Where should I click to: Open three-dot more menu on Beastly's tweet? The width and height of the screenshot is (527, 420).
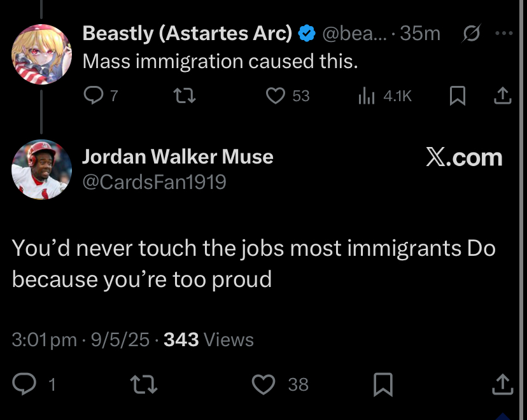[504, 33]
